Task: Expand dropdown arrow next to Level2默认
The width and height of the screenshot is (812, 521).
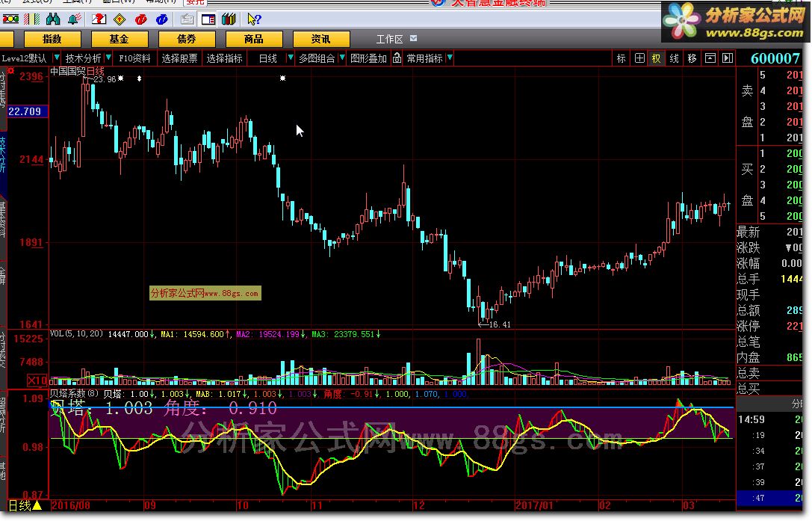Action: tap(57, 58)
